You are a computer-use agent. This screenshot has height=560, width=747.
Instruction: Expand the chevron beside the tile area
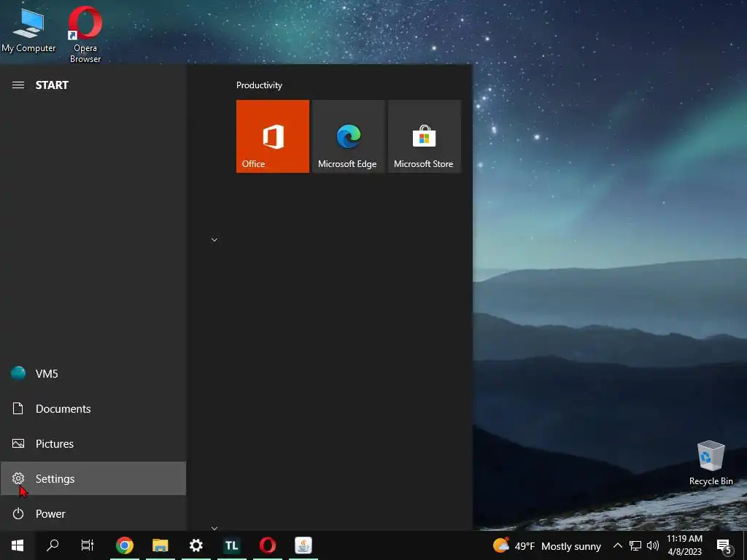click(214, 239)
